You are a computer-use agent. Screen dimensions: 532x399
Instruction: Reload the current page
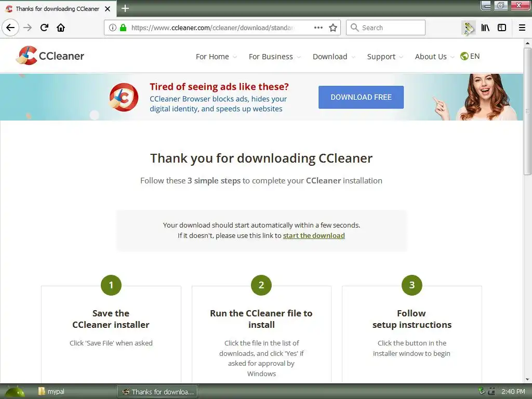[44, 28]
